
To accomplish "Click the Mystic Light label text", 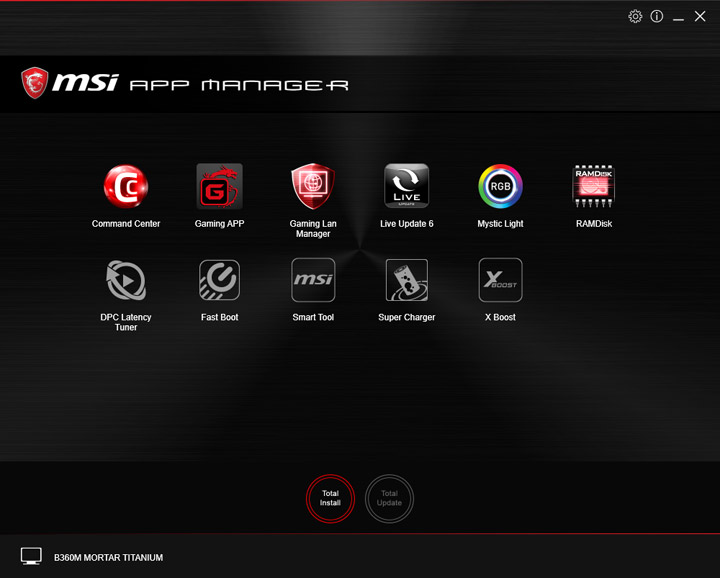I will coord(501,224).
